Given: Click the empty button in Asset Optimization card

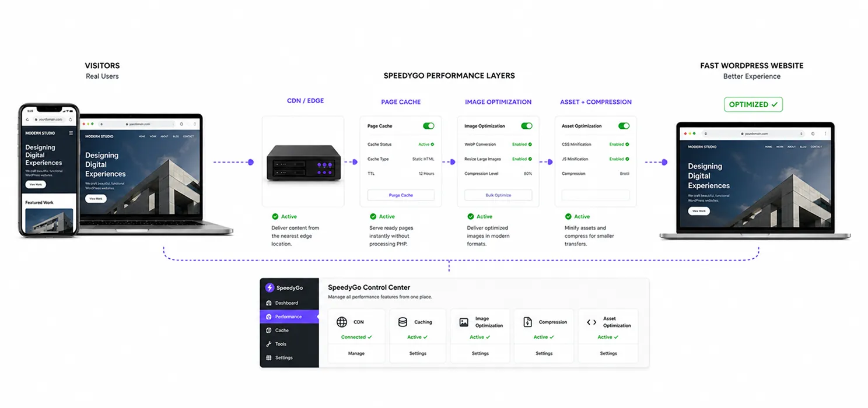Looking at the screenshot, I should (x=596, y=195).
